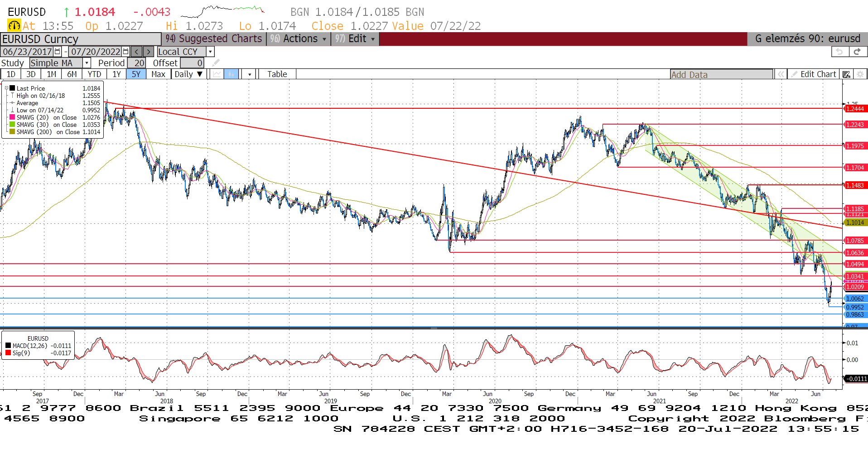Switch to line chart type
Viewport: 868px width, 454px height.
click(x=217, y=74)
